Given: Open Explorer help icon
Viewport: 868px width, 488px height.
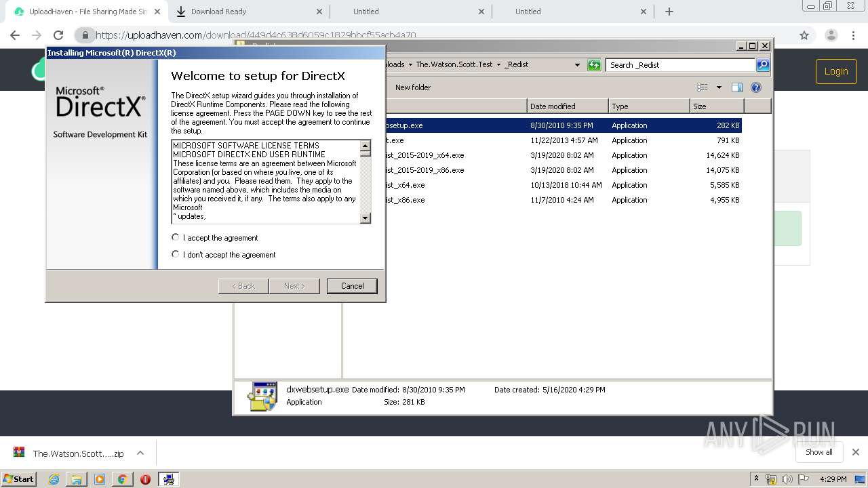Looking at the screenshot, I should (756, 87).
